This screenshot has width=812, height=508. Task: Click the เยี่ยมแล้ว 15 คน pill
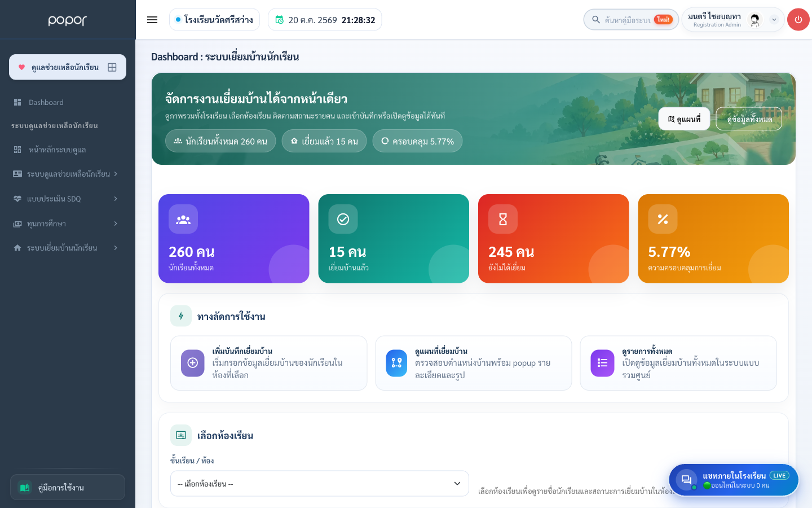[324, 141]
